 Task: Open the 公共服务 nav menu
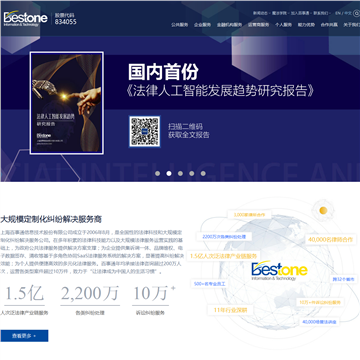click(180, 25)
